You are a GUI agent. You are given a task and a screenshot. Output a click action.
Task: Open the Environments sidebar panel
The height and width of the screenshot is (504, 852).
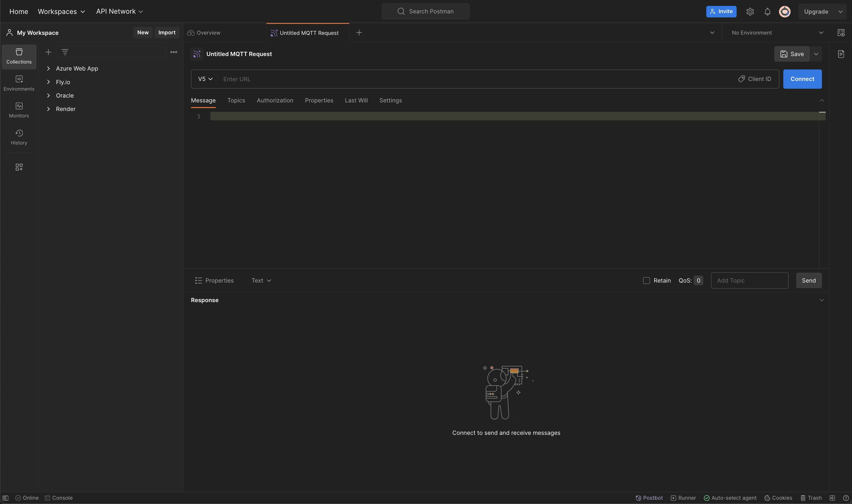click(x=19, y=83)
